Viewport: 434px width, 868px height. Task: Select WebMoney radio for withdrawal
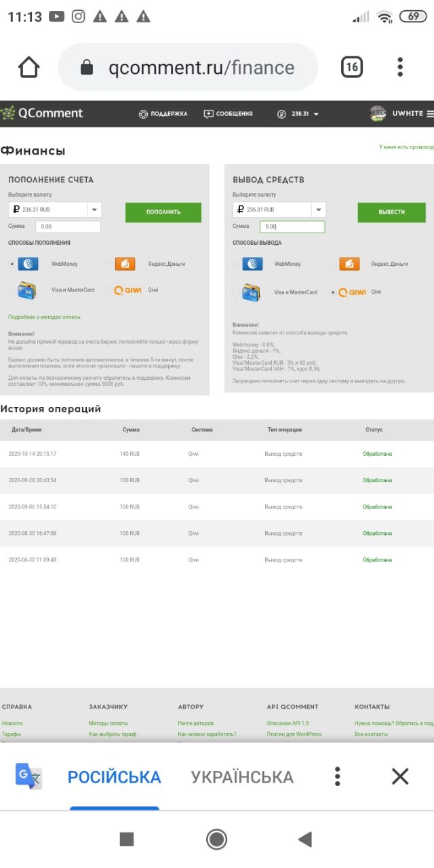[236, 264]
